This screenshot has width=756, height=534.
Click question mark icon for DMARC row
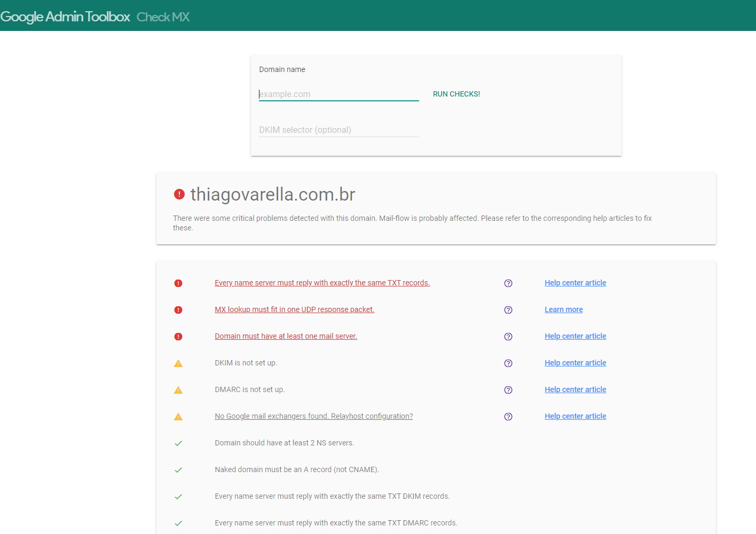coord(508,390)
